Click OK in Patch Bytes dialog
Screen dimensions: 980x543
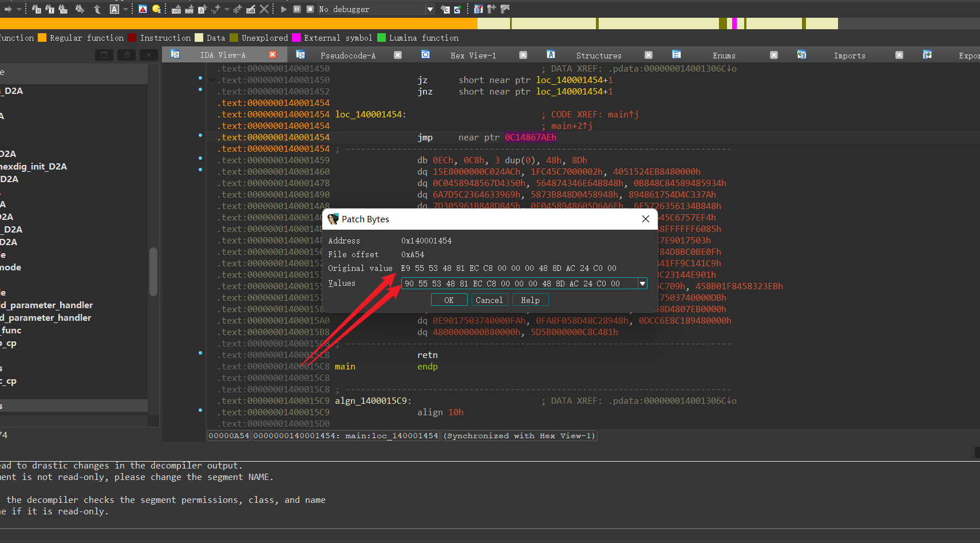[449, 300]
